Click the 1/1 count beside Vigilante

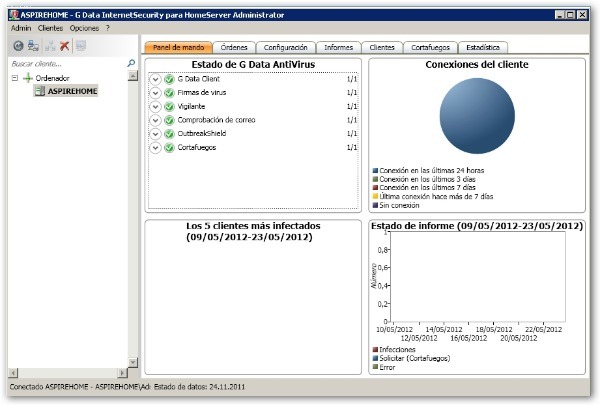[352, 106]
